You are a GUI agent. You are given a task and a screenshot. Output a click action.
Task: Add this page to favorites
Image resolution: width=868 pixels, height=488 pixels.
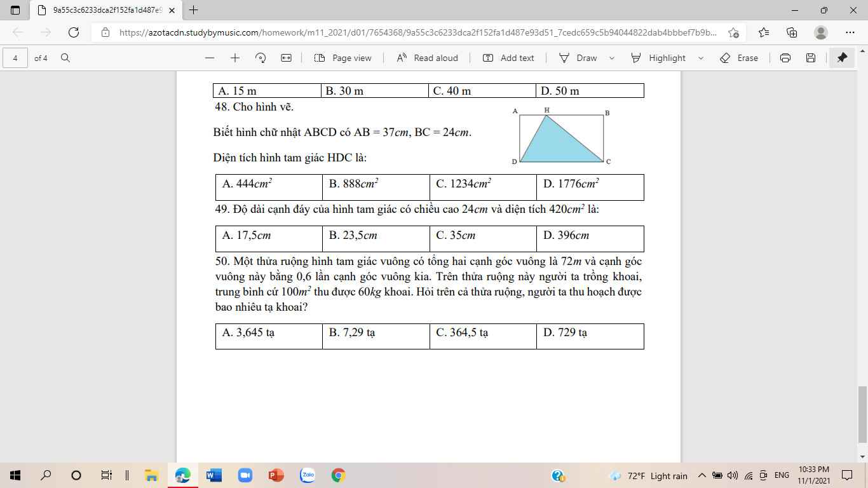tap(733, 32)
